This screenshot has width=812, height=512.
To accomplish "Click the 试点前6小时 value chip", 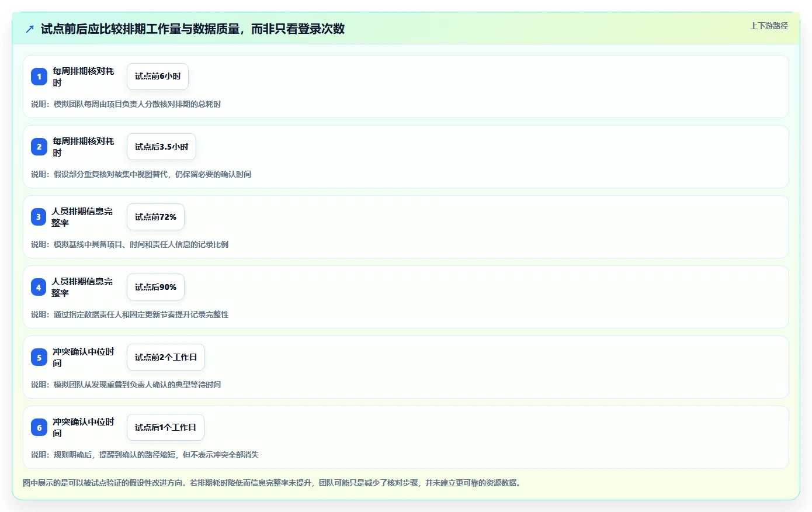I will pos(158,77).
